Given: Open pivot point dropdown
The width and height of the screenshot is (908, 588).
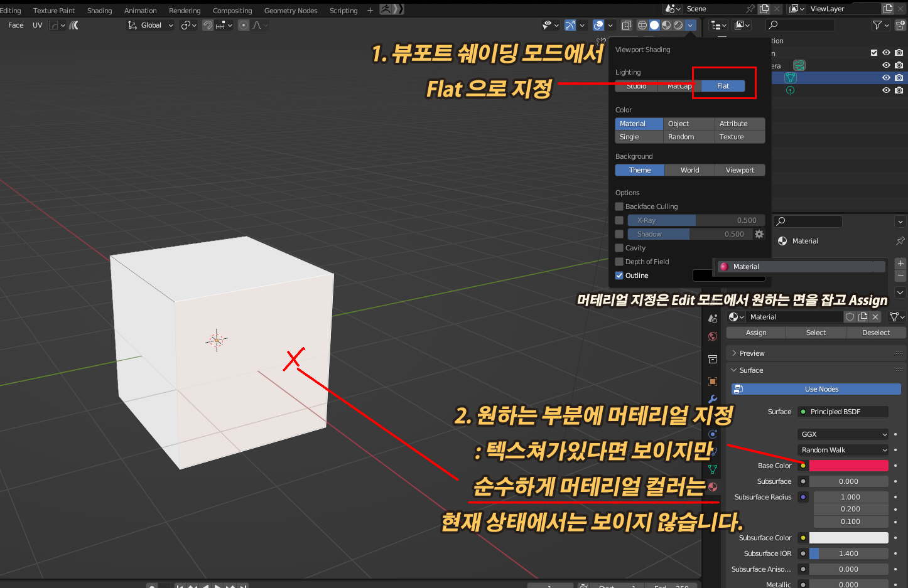Looking at the screenshot, I should coord(188,25).
